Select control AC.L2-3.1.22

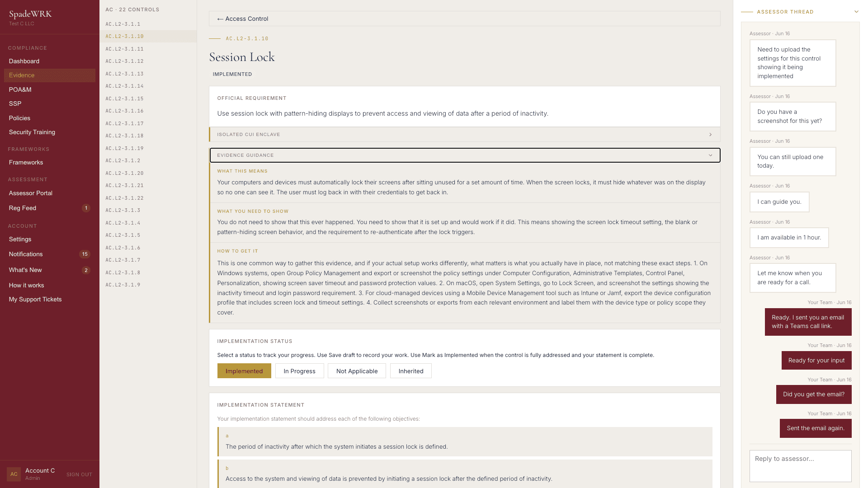coord(148,198)
